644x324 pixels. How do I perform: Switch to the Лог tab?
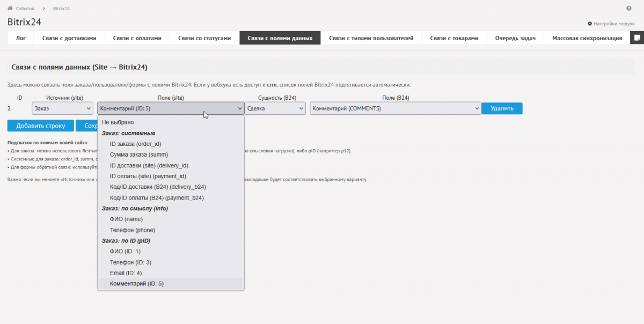tap(21, 38)
